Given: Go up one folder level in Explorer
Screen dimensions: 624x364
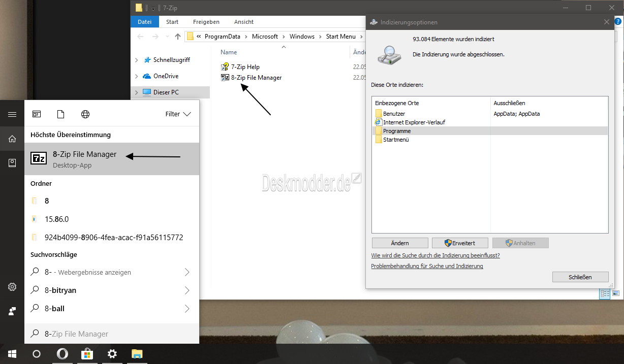Looking at the screenshot, I should pyautogui.click(x=178, y=37).
